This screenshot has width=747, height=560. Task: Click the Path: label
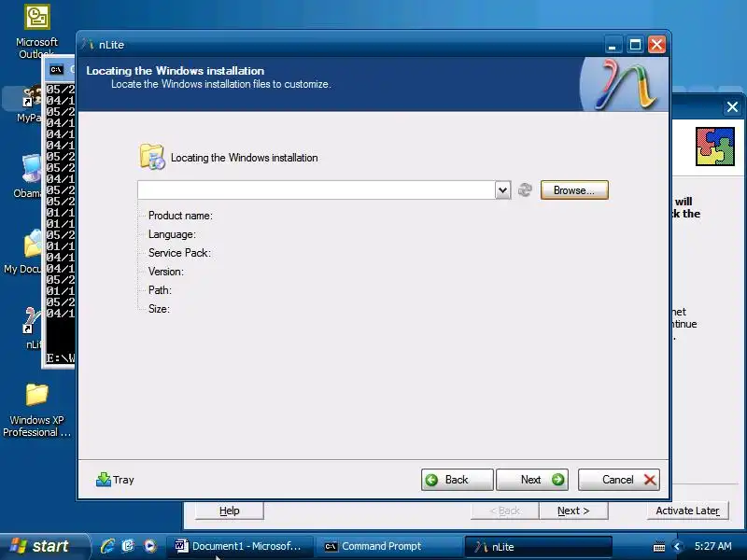160,290
